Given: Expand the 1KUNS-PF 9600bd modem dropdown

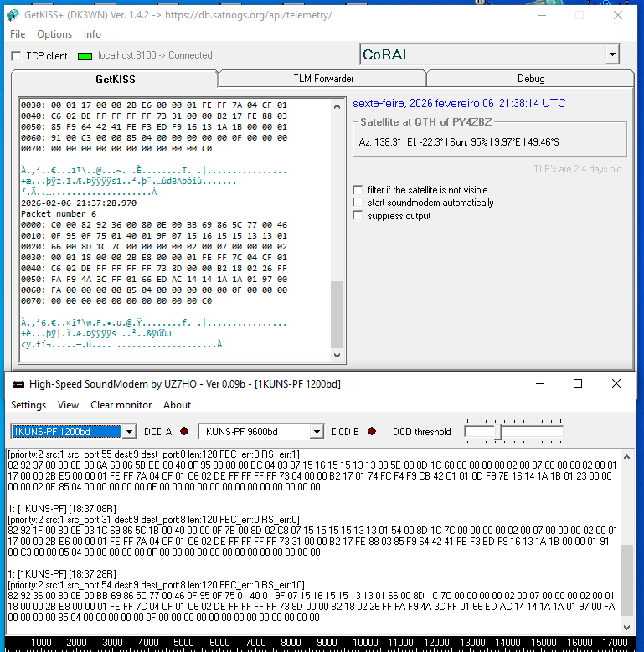Looking at the screenshot, I should (x=316, y=432).
